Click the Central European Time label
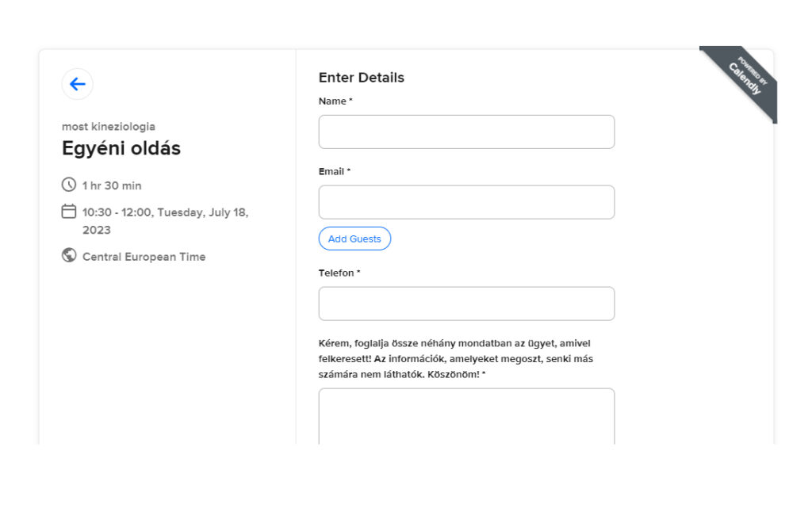 pos(144,257)
